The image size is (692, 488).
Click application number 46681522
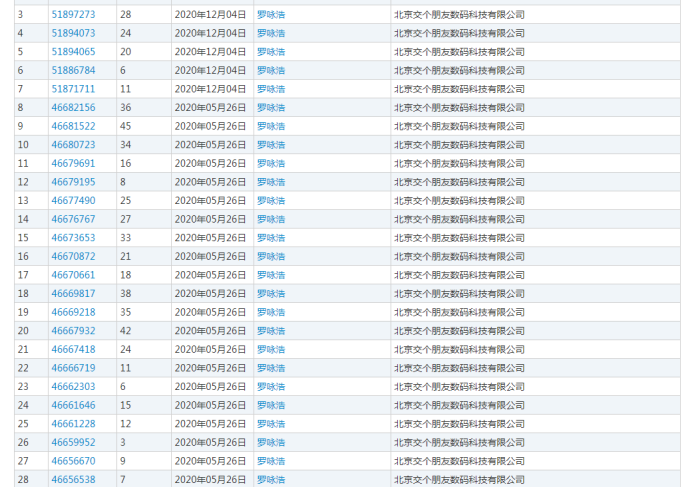pyautogui.click(x=73, y=126)
